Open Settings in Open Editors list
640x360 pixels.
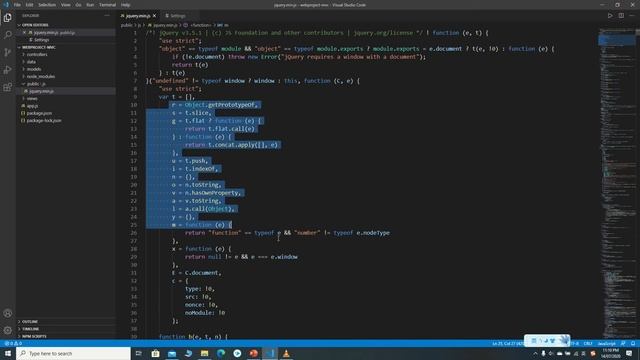click(41, 40)
